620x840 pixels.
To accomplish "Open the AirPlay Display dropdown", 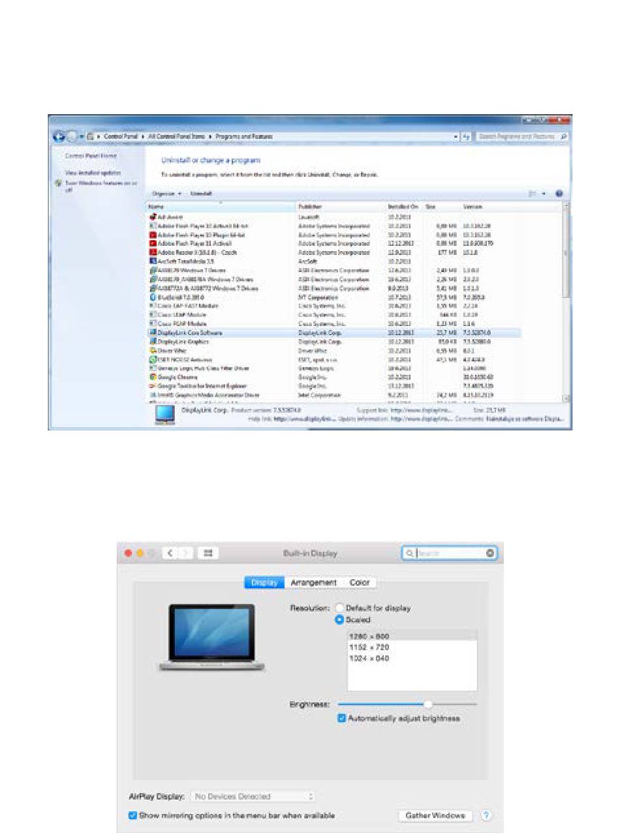I will click(254, 796).
